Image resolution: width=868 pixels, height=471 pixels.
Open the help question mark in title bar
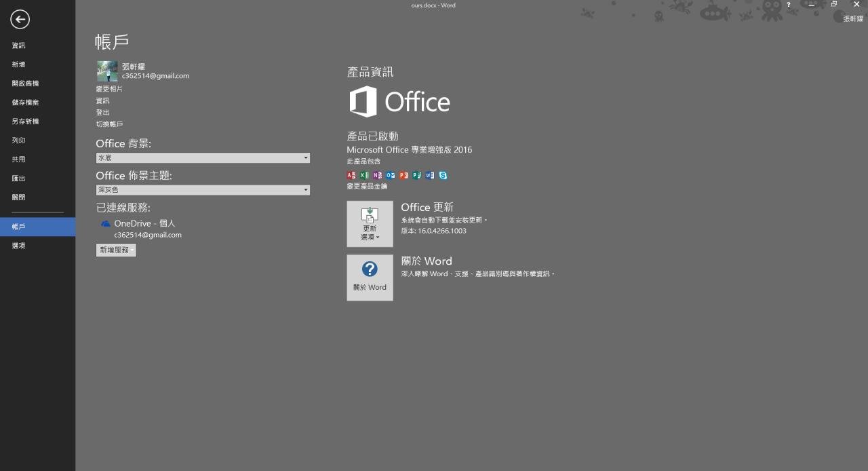[788, 5]
